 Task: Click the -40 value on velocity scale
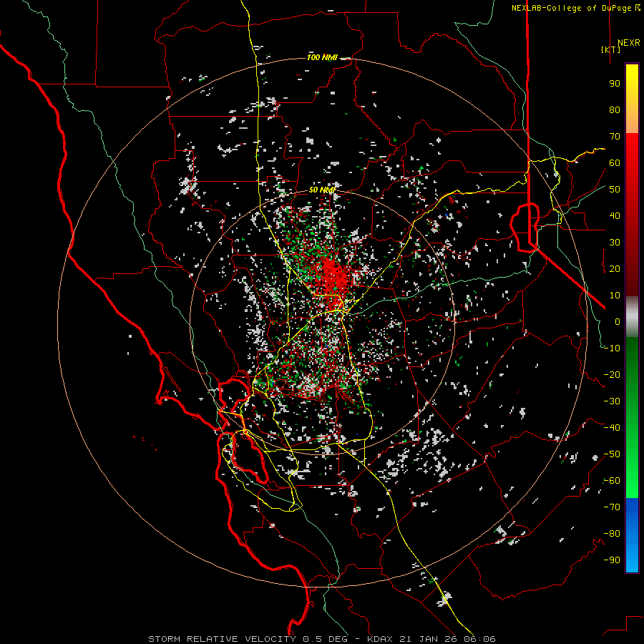[x=612, y=428]
